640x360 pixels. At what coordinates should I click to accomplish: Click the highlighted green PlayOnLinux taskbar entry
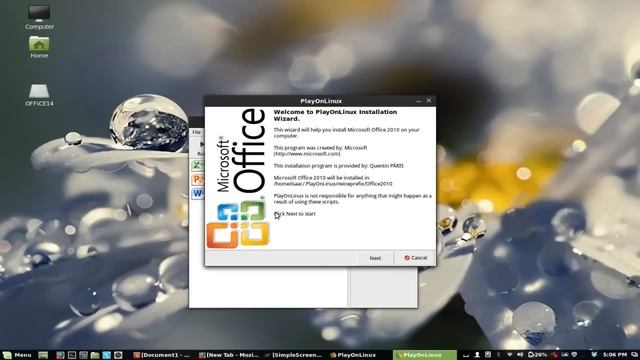424,355
